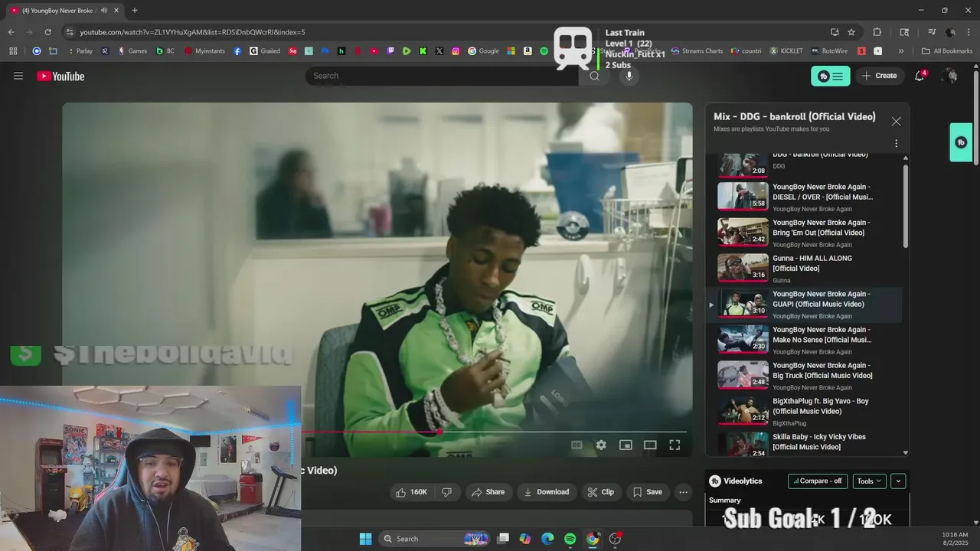This screenshot has width=980, height=551.
Task: Open the TubeBuddy side tab at right edge
Action: point(961,142)
